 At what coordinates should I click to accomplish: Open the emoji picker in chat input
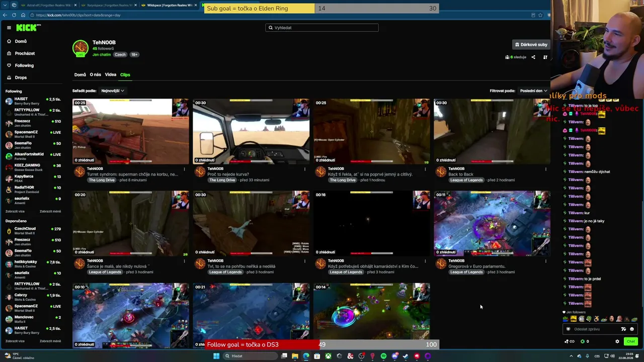click(x=632, y=329)
